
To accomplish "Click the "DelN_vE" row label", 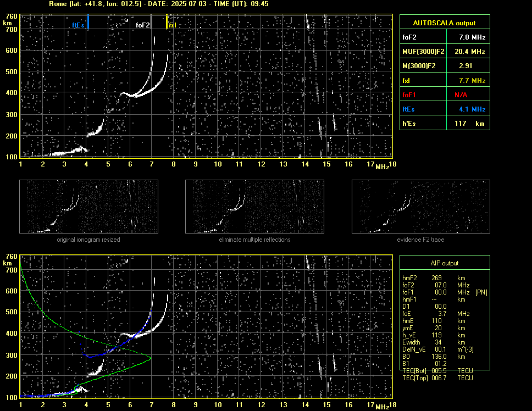I will [x=414, y=349].
